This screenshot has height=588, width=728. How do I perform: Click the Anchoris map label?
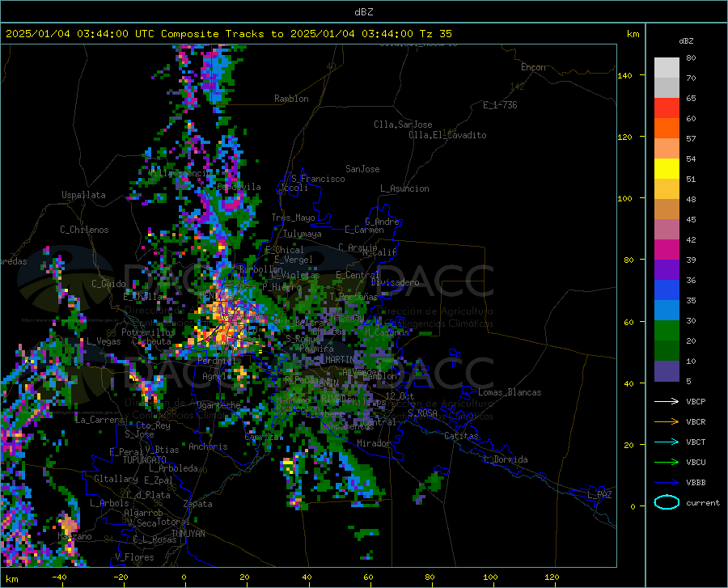(x=208, y=446)
